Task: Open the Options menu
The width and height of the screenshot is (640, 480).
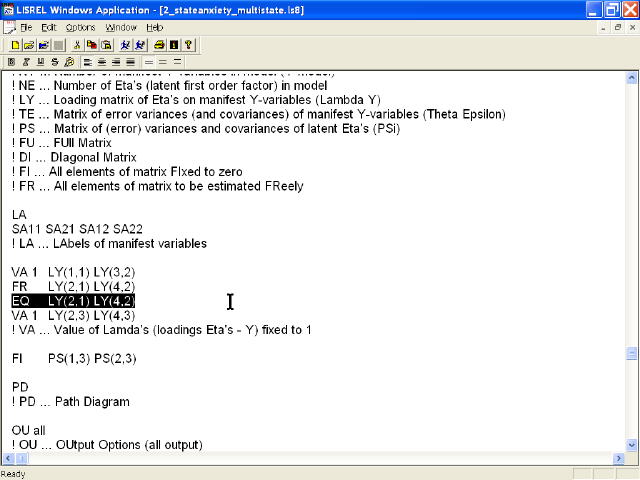Action: [80, 27]
